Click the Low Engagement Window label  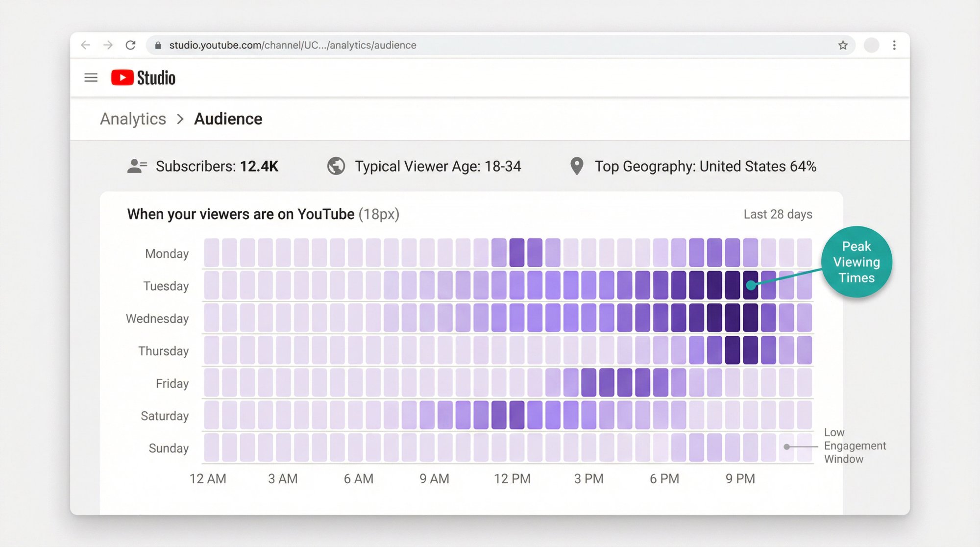(x=855, y=446)
